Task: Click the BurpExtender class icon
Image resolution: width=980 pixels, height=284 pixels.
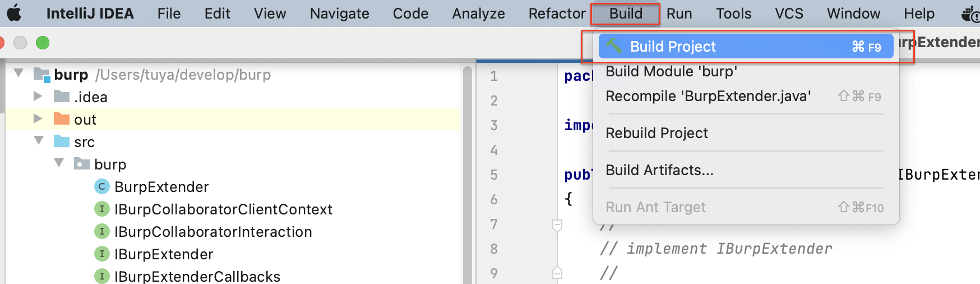Action: tap(101, 186)
